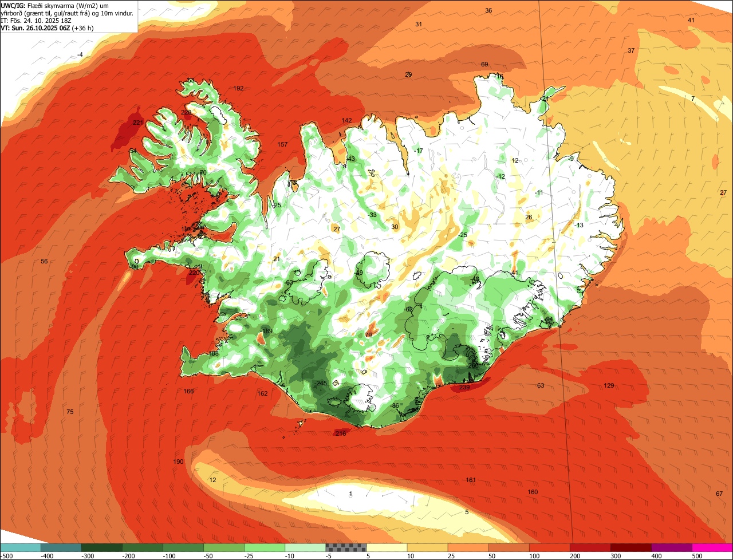The image size is (733, 560).
Task: Click the pale yellow swatch between 5 and 10
Action: pos(387,547)
